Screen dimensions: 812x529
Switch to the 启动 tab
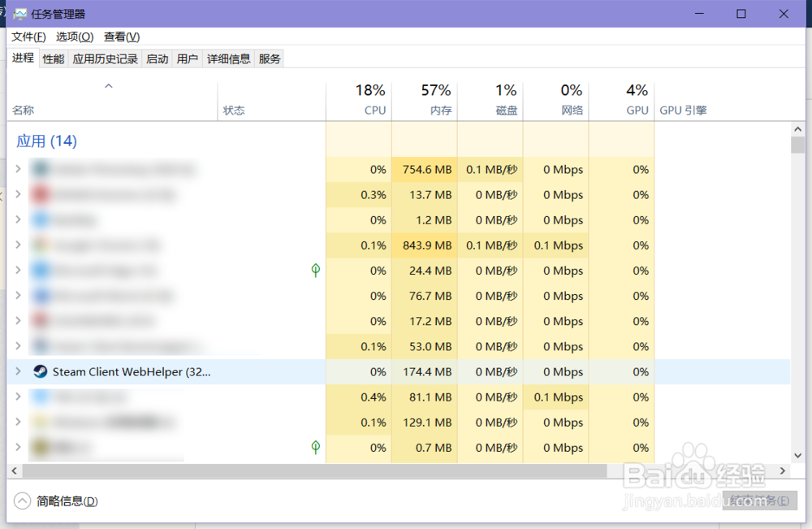tap(157, 59)
